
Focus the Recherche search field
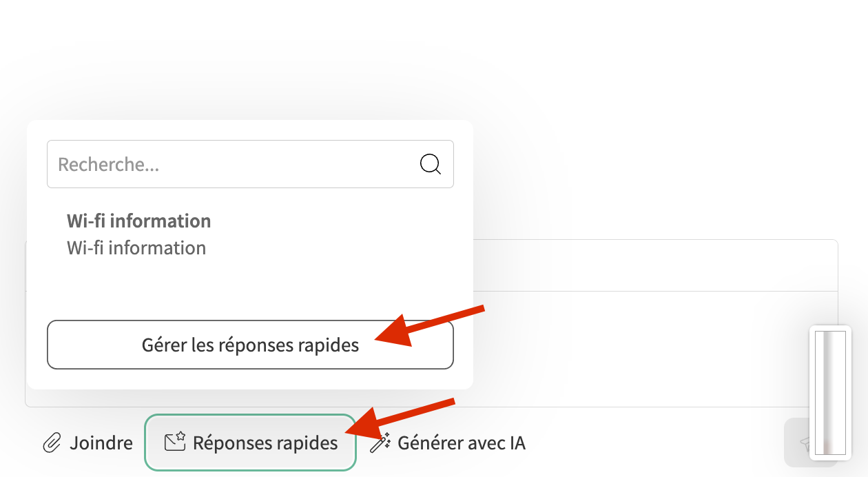234,164
